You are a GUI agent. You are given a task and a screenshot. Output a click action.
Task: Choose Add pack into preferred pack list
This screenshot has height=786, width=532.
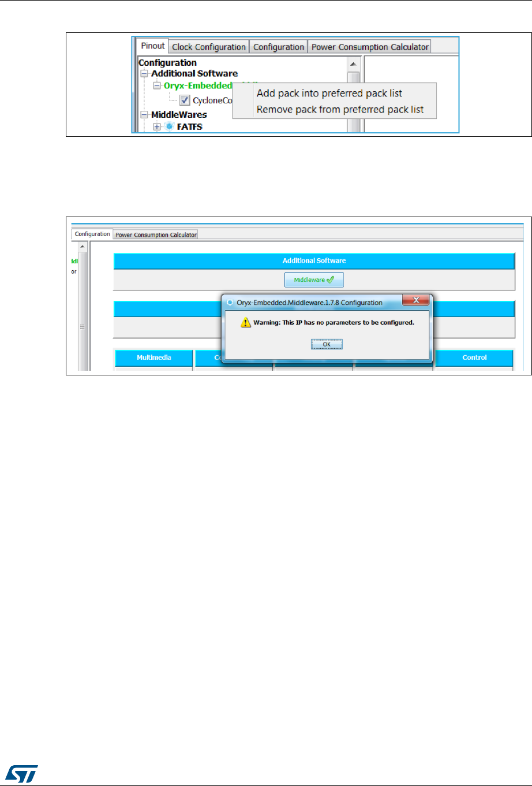329,94
